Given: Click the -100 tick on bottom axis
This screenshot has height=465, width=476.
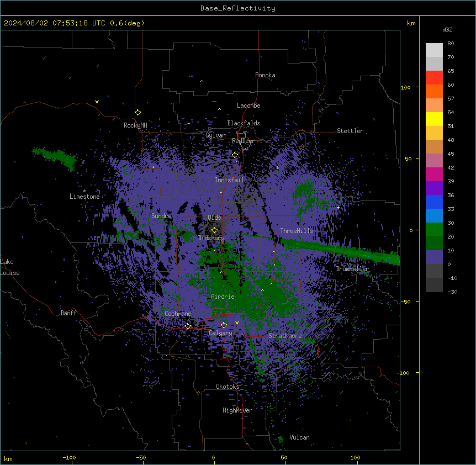Looking at the screenshot, I should pyautogui.click(x=69, y=457).
